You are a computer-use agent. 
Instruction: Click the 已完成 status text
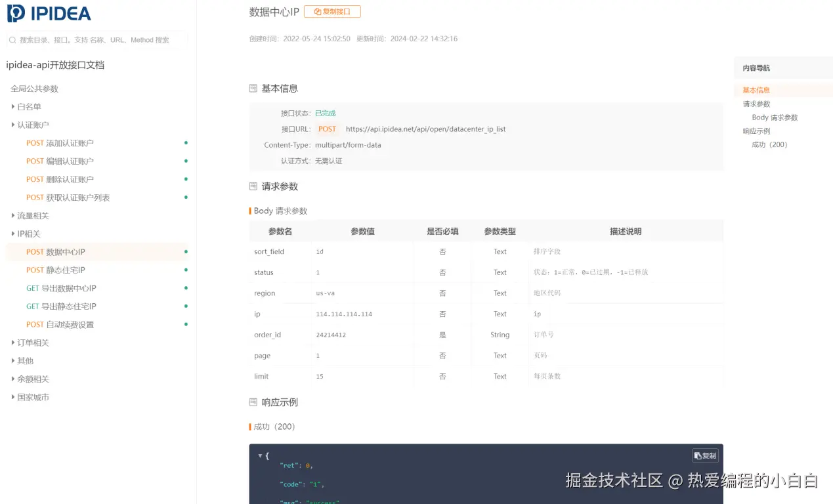click(x=325, y=114)
